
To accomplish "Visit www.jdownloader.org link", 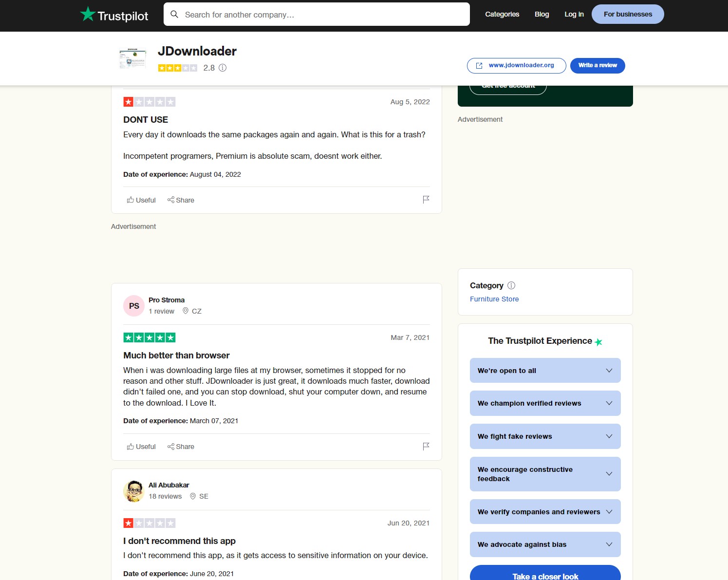I will coord(516,65).
